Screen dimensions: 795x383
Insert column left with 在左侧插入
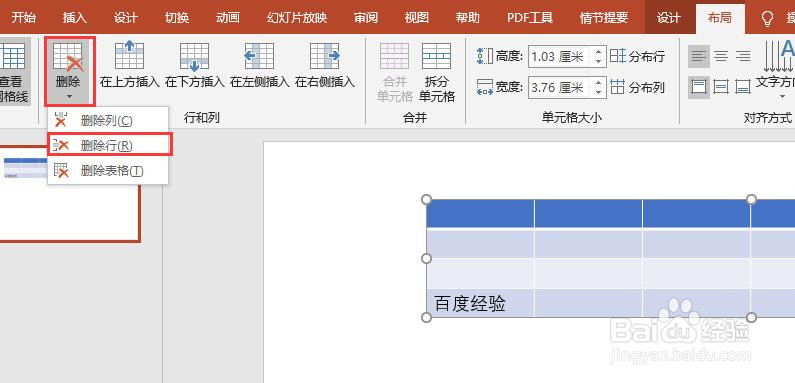click(260, 64)
